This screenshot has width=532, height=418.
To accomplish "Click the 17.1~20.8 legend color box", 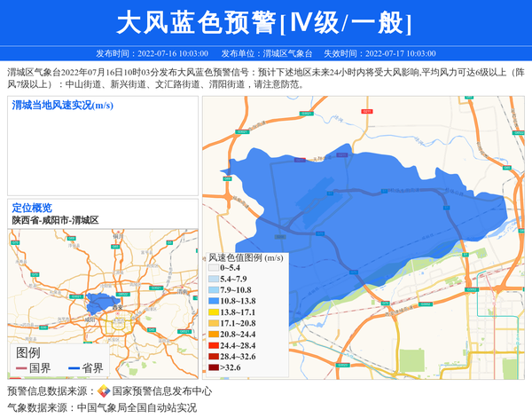I will tap(214, 323).
